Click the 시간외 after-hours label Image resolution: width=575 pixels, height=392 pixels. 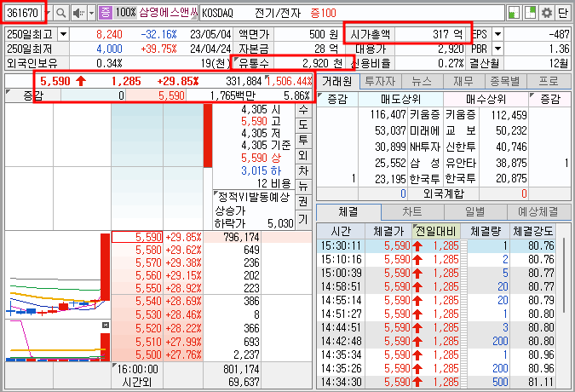(137, 383)
